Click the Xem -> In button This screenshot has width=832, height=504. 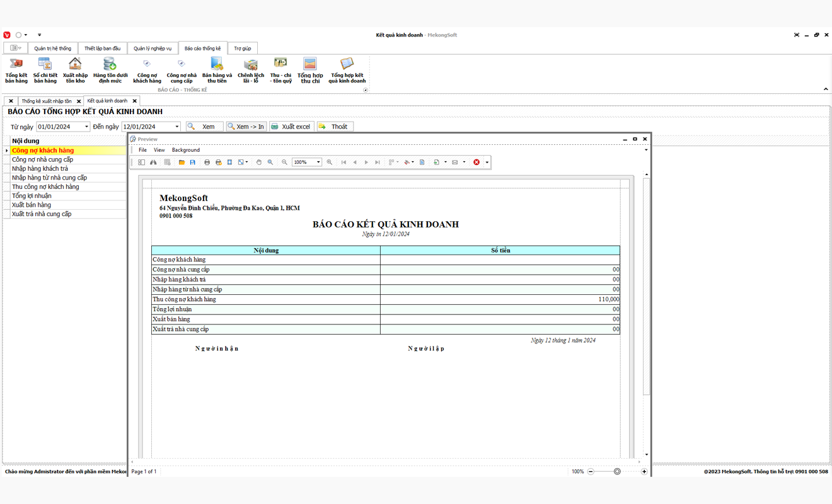246,127
